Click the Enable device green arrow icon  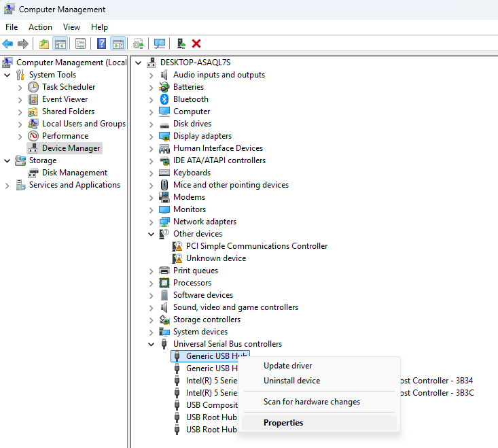pos(181,44)
